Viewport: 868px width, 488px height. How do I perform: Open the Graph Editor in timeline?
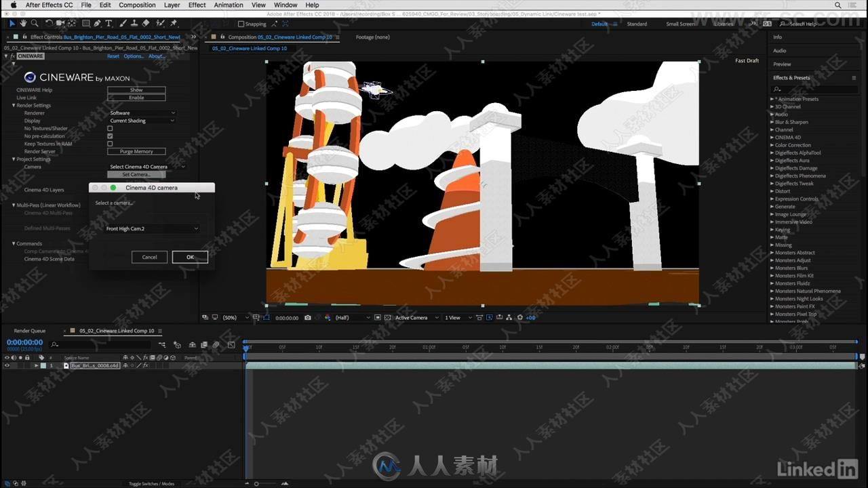tap(231, 345)
